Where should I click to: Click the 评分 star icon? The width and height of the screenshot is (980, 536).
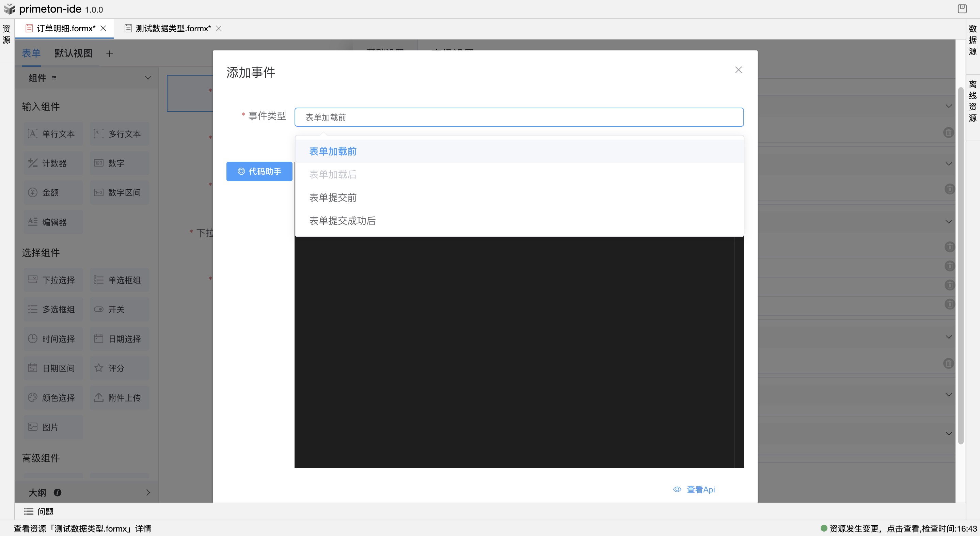point(98,368)
